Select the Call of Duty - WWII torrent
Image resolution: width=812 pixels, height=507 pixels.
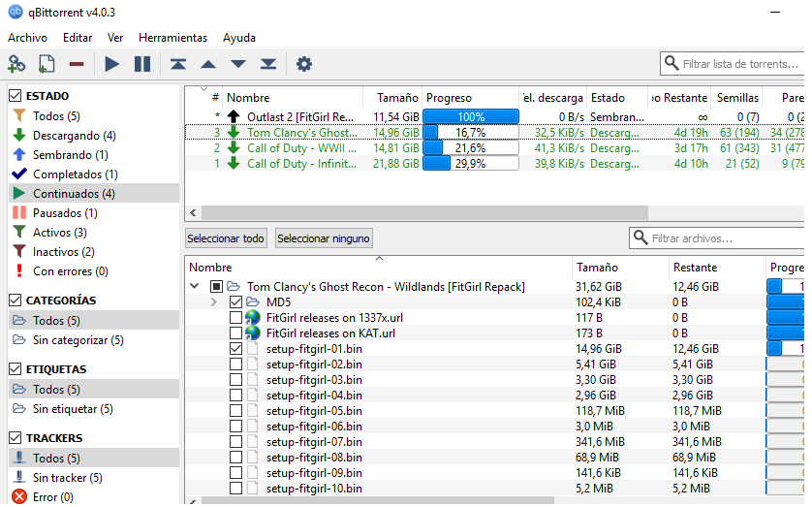coord(494,148)
